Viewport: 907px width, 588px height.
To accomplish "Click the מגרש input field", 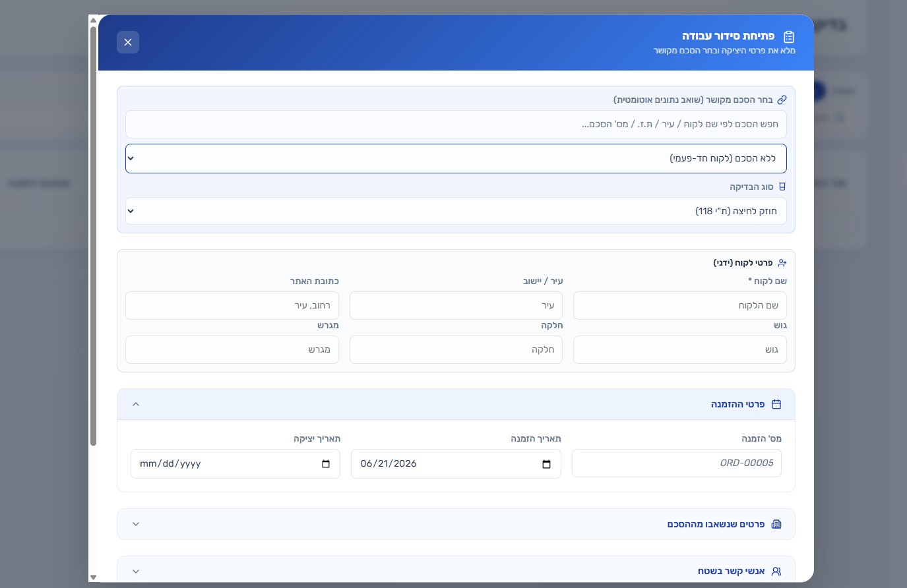I will point(232,349).
